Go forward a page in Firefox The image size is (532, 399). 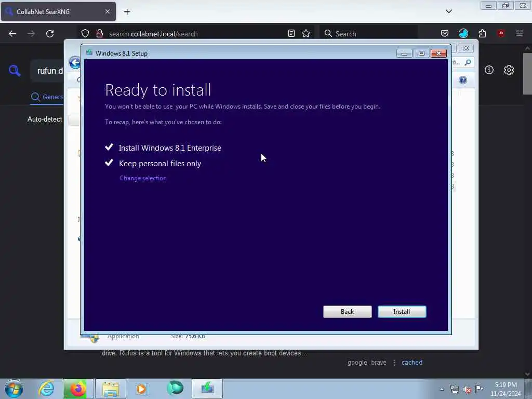click(31, 34)
